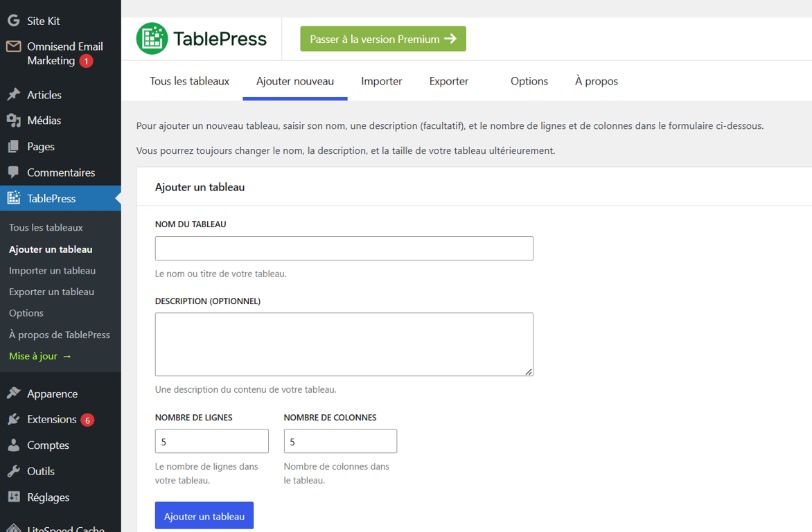Click the 'NOMBRE DE COLONNES' label
Viewport: 812px width, 532px height.
[330, 418]
